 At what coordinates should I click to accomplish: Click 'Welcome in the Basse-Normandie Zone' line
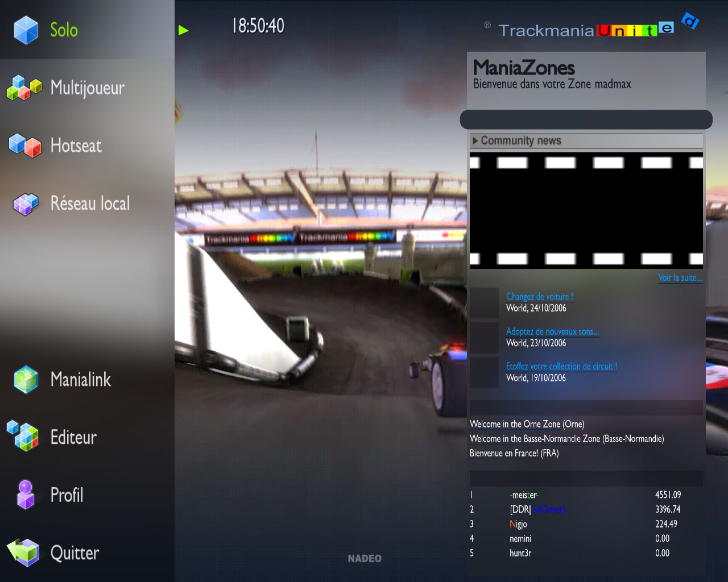[567, 439]
